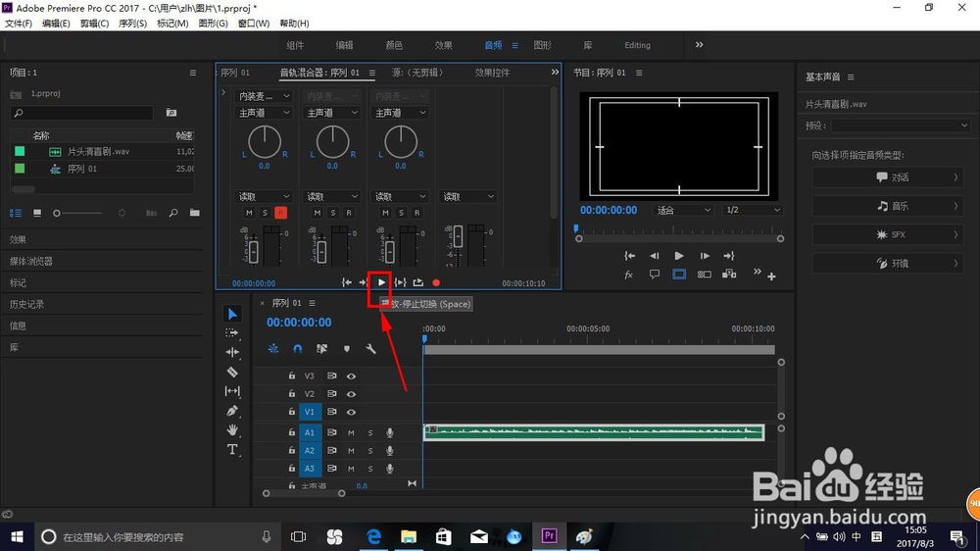Open first track 主声道 output dropdown
Image resolution: width=980 pixels, height=551 pixels.
tap(264, 113)
